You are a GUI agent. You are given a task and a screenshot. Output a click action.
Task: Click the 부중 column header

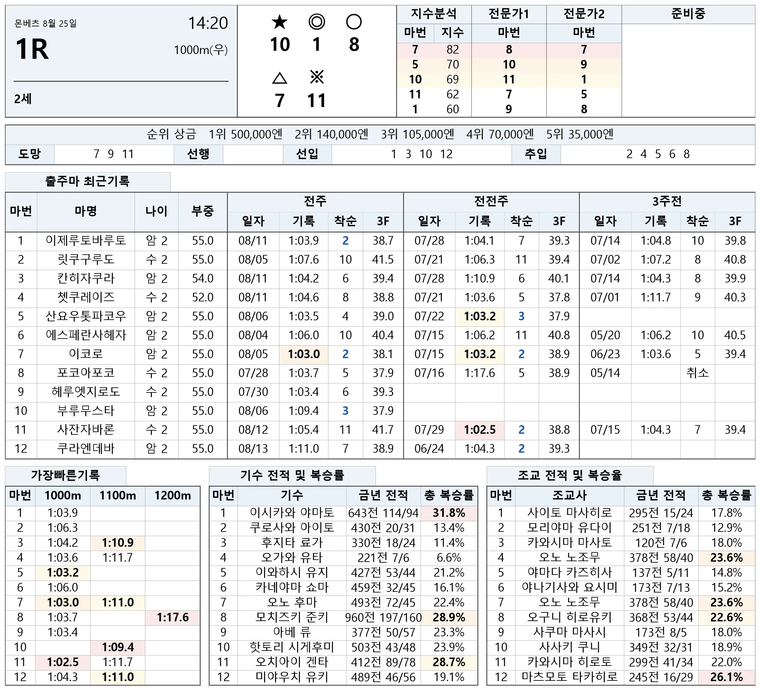pos(203,211)
